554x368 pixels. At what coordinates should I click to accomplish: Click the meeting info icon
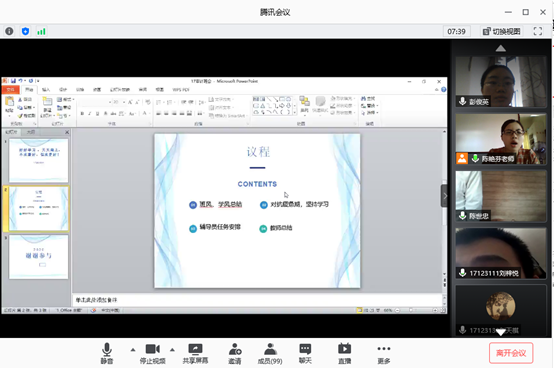tap(9, 31)
